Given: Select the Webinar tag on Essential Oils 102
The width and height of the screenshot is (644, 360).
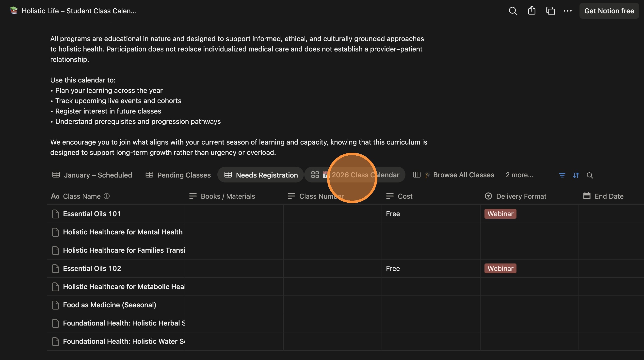Looking at the screenshot, I should pos(500,268).
